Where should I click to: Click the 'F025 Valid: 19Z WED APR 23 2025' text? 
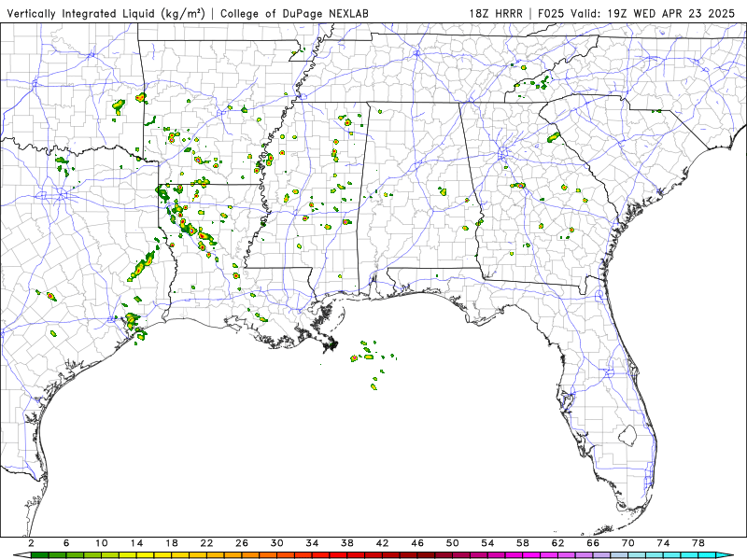tap(637, 13)
